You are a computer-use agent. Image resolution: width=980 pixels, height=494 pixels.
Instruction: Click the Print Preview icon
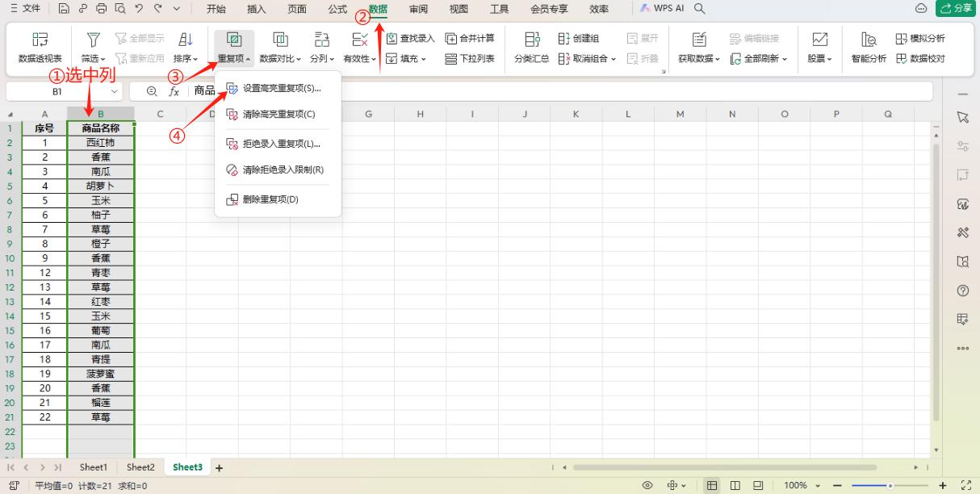click(x=119, y=9)
